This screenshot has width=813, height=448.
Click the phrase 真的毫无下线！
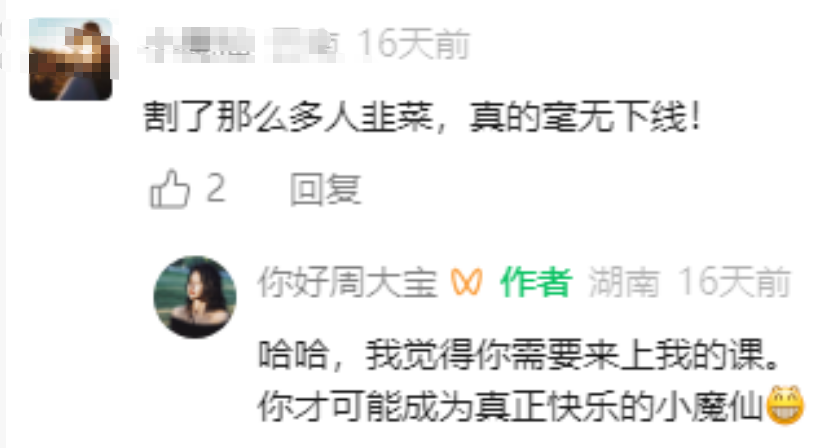585,117
